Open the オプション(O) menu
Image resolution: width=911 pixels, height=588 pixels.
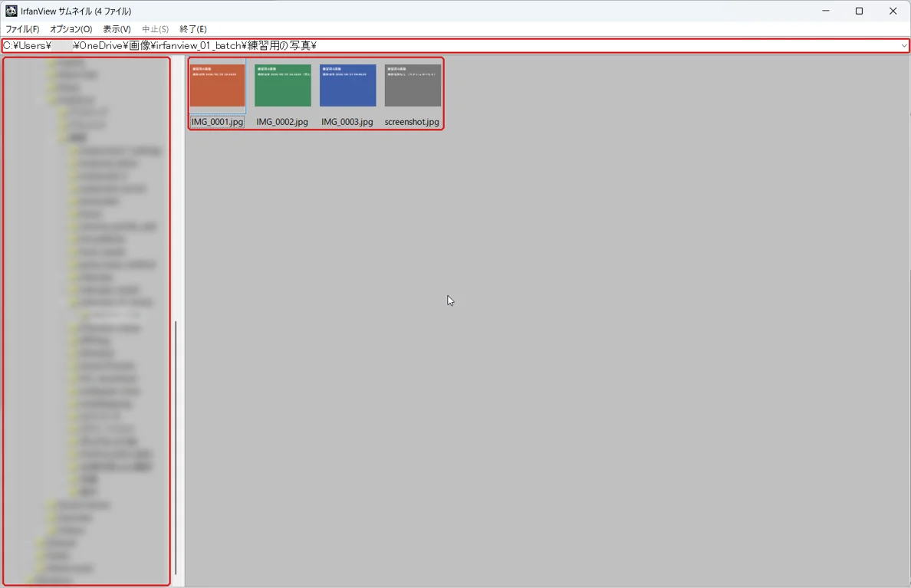71,29
